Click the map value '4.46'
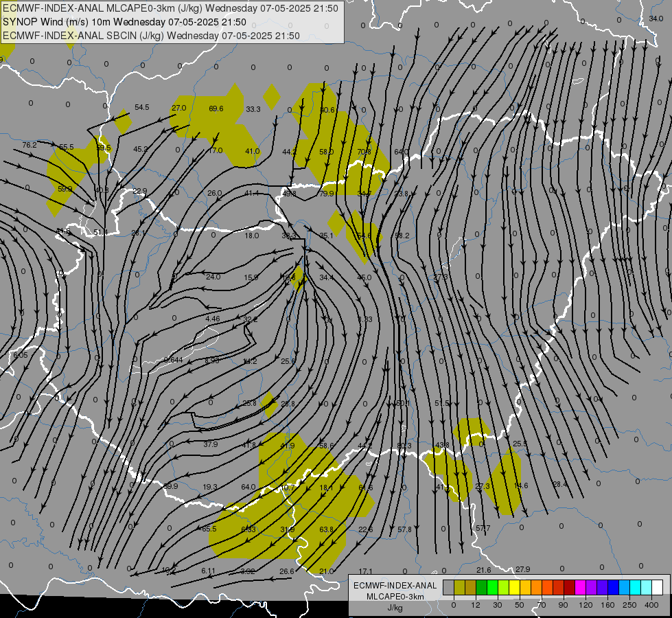This screenshot has width=672, height=618. coord(213,319)
